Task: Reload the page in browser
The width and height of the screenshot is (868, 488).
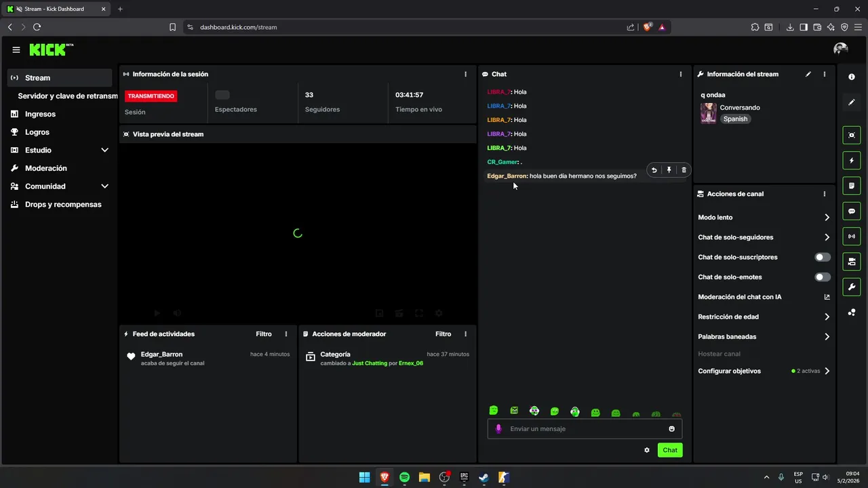Action: click(37, 27)
